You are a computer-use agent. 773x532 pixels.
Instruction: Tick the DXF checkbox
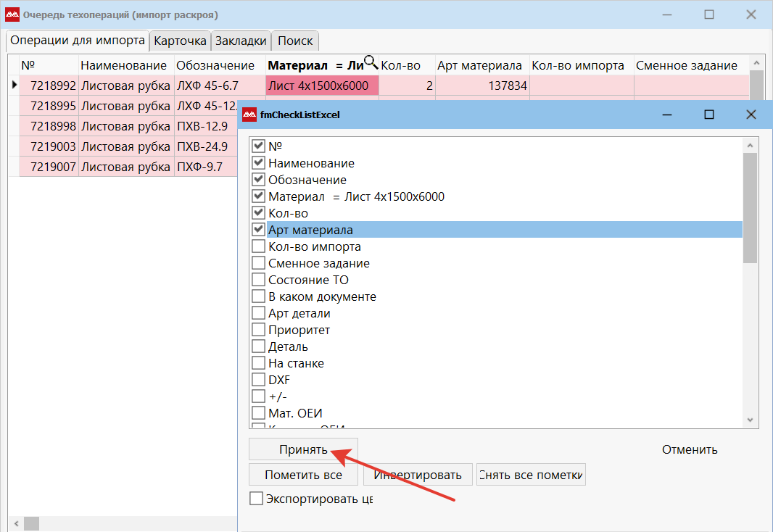258,380
